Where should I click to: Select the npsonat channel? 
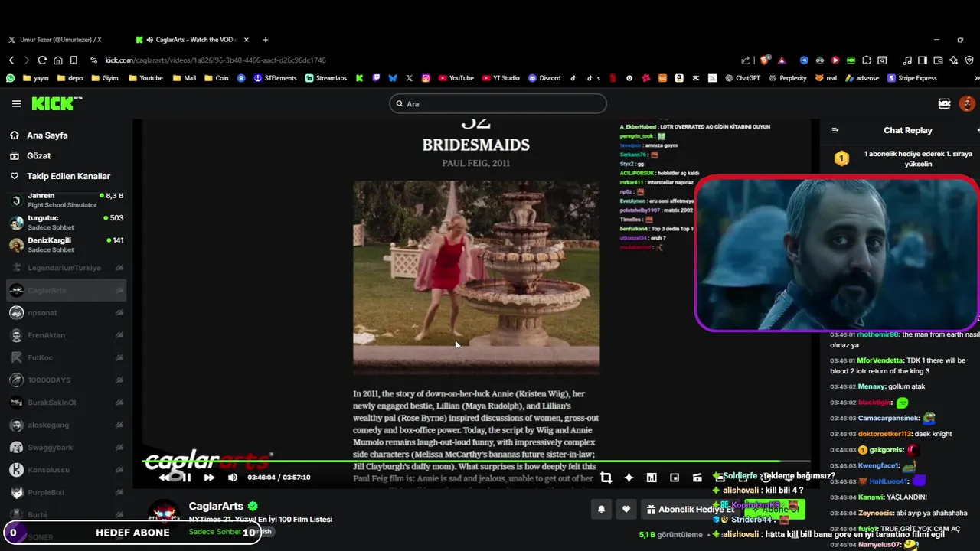tap(66, 312)
